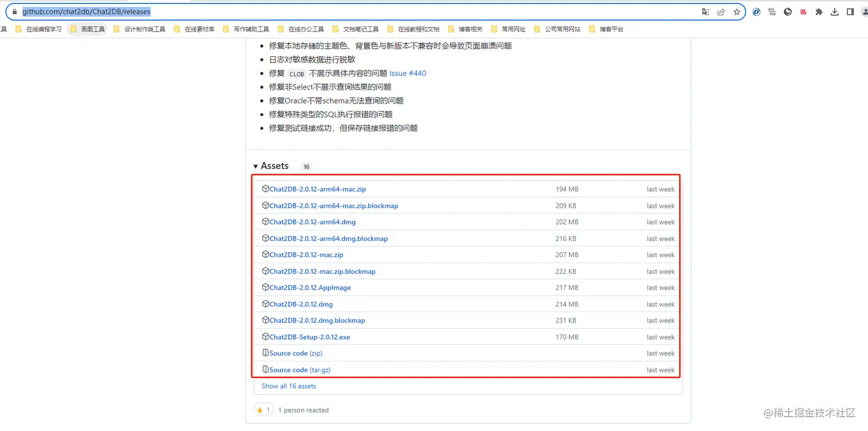
Task: Click file icon beside Source code (tar.gz)
Action: point(265,370)
